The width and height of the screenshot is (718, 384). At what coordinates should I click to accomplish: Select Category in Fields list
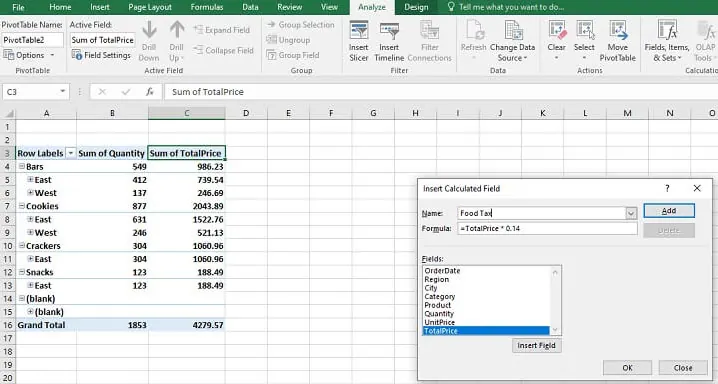click(x=440, y=297)
